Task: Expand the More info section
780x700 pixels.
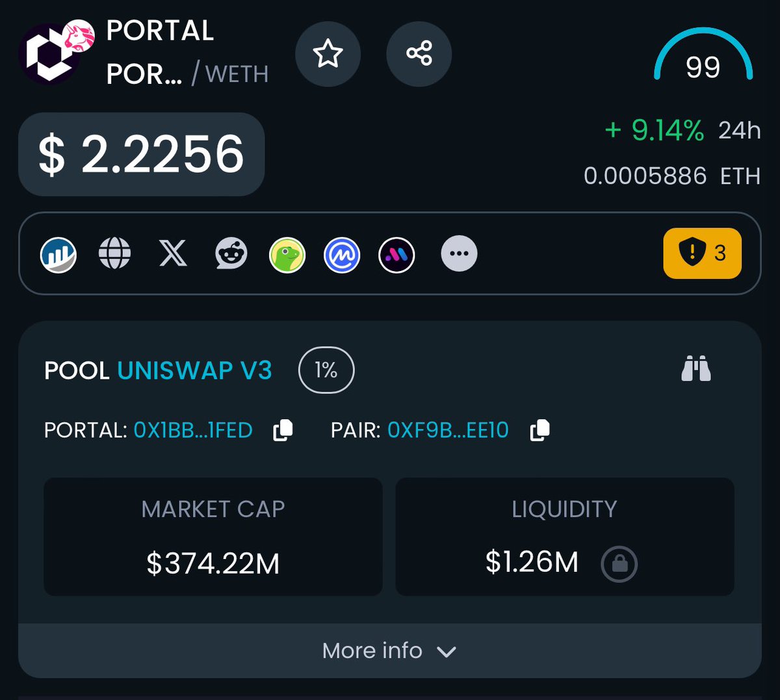Action: pos(389,651)
